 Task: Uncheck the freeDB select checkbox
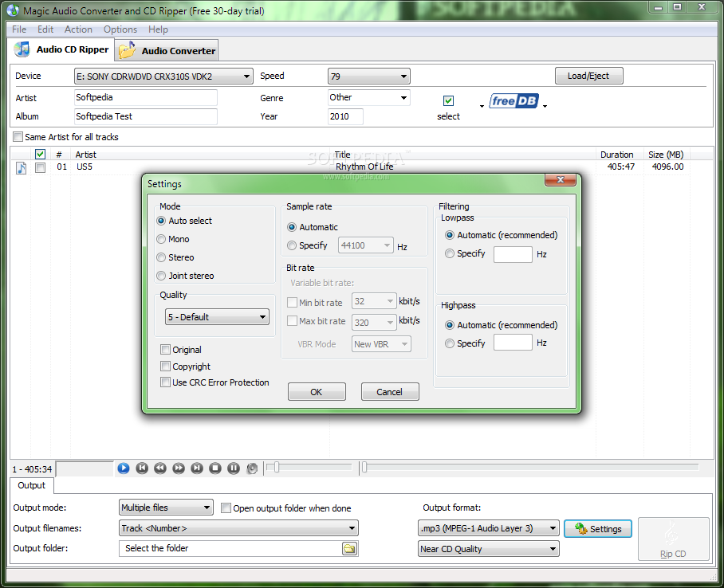[x=448, y=100]
